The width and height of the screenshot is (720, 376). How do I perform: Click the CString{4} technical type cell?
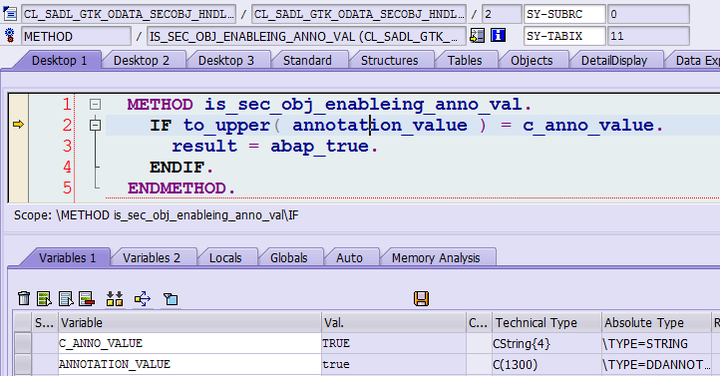[x=546, y=343]
